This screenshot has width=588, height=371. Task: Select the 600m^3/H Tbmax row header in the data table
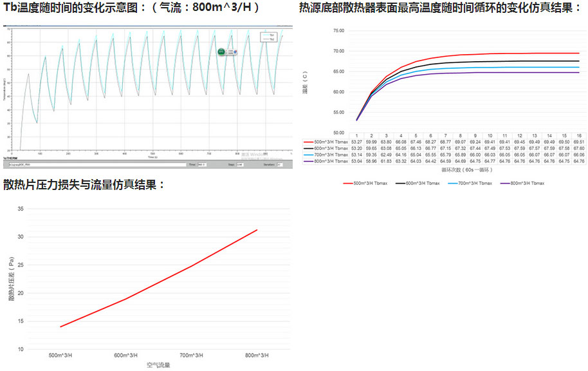326,148
